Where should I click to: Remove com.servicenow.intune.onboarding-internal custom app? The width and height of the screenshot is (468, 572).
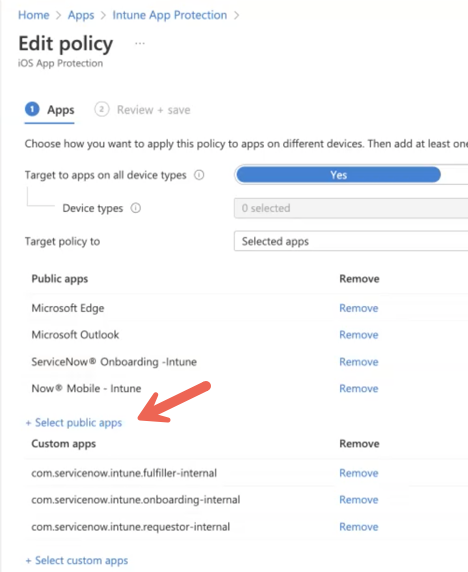(x=359, y=500)
